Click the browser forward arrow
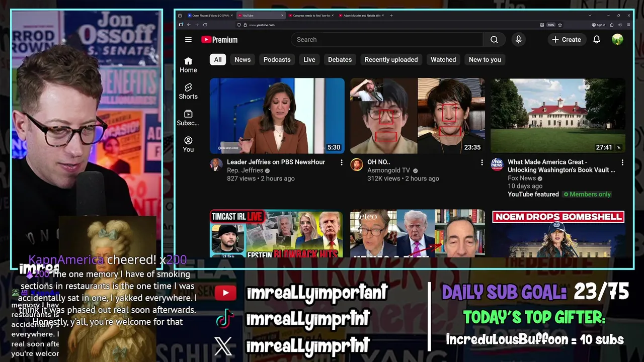Screen dimensions: 644x362 [x=196, y=25]
